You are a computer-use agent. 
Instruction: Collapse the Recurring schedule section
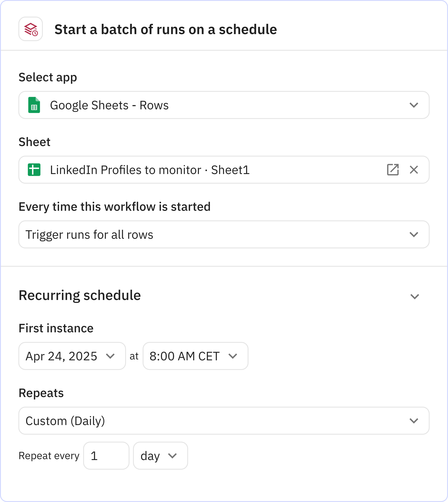click(415, 296)
